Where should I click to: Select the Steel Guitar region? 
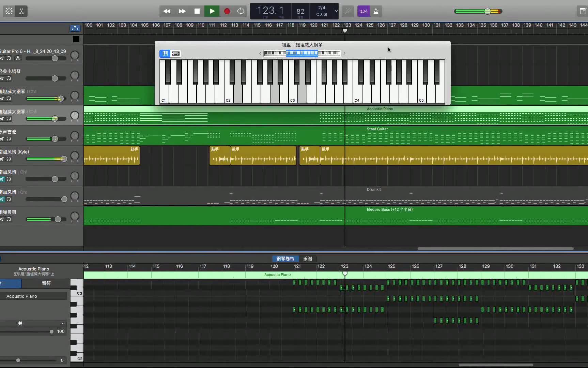click(x=336, y=135)
